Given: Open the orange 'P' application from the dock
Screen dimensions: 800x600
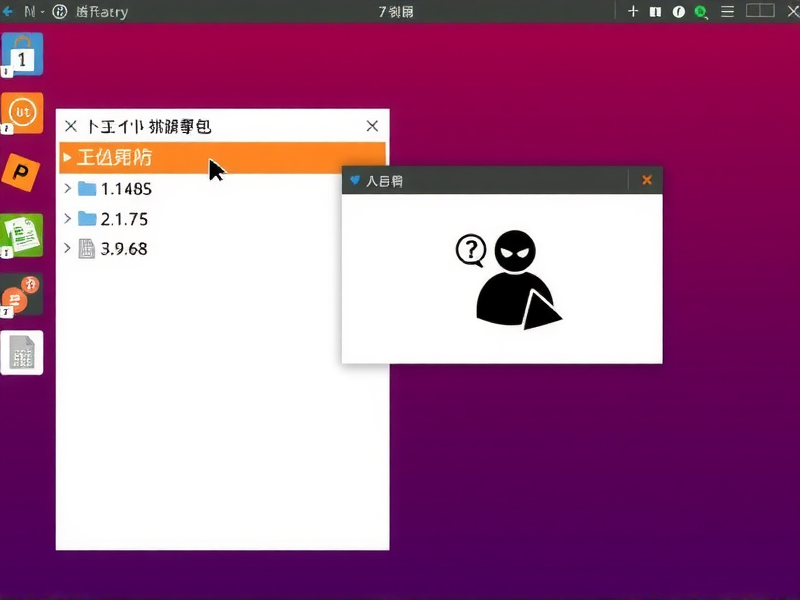Looking at the screenshot, I should click(22, 173).
